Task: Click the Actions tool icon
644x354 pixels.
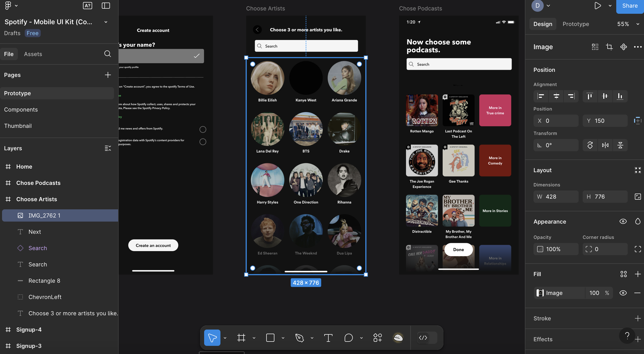Action: 377,338
